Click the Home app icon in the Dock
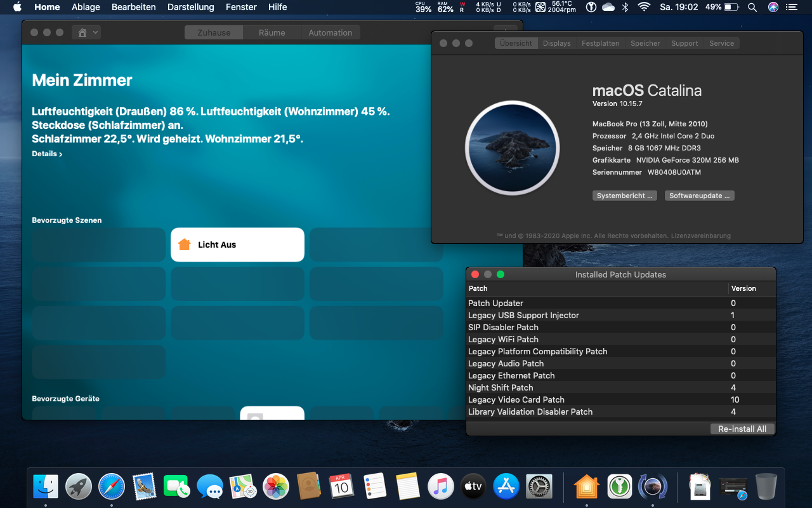812x508 pixels. [x=587, y=487]
